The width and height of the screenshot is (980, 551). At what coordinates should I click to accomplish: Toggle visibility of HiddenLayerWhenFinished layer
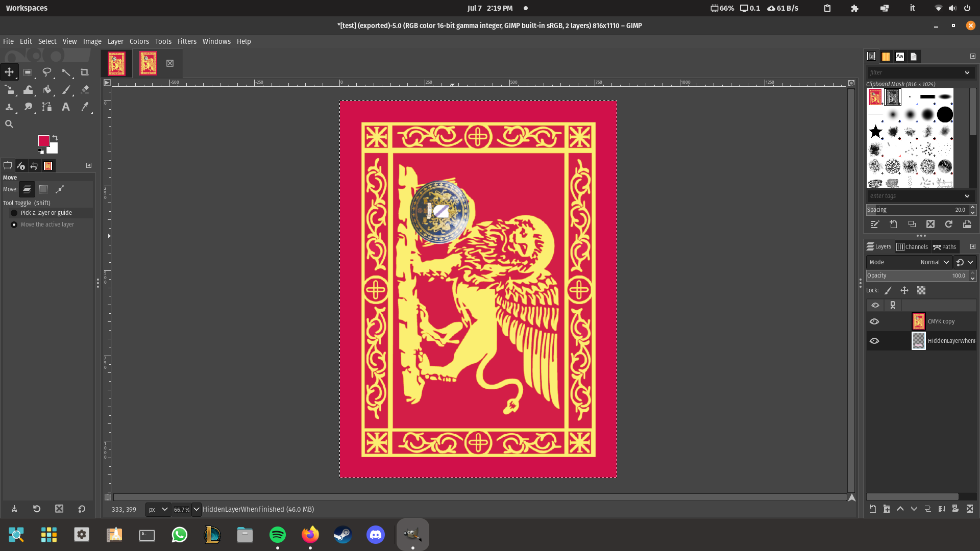874,341
